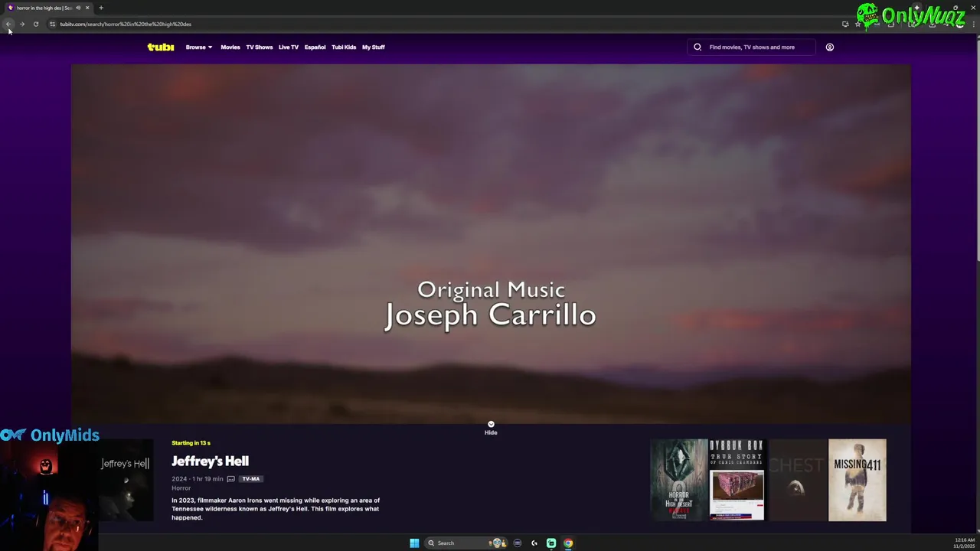Close the 'horror in the high des' tab
The image size is (980, 551).
(87, 8)
